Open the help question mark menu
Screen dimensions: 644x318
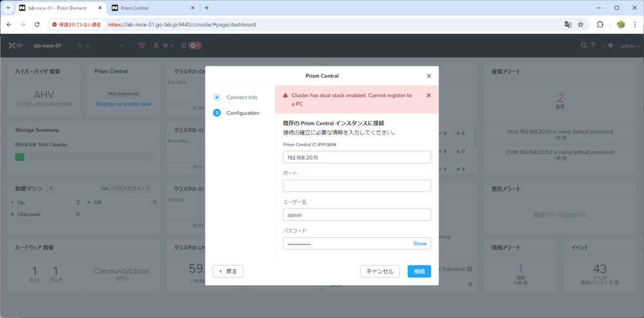pyautogui.click(x=593, y=46)
